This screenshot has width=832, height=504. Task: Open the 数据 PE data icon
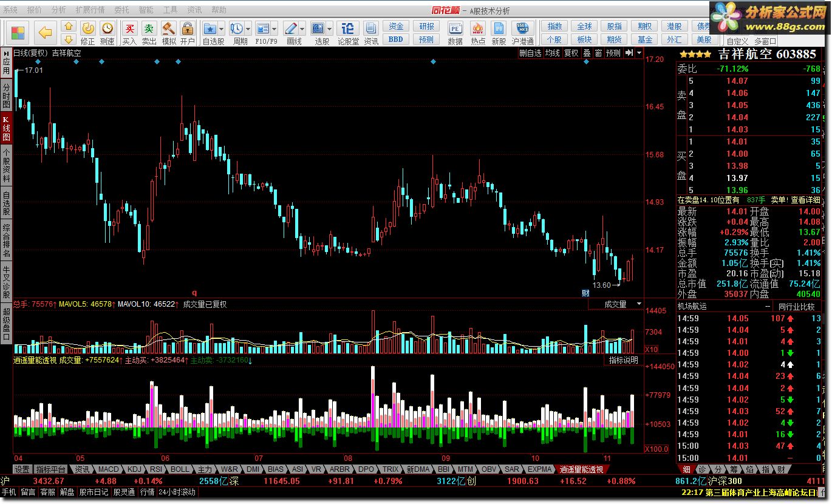[x=455, y=29]
